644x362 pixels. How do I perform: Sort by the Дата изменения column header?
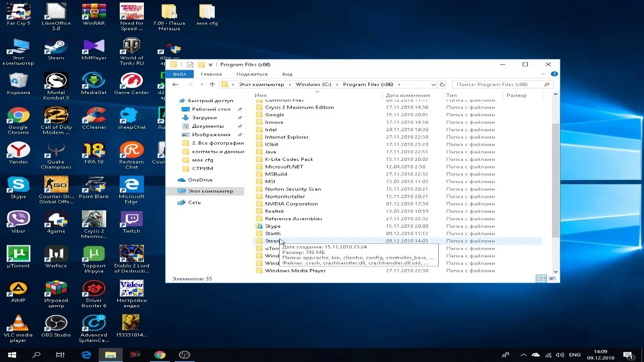pos(408,95)
